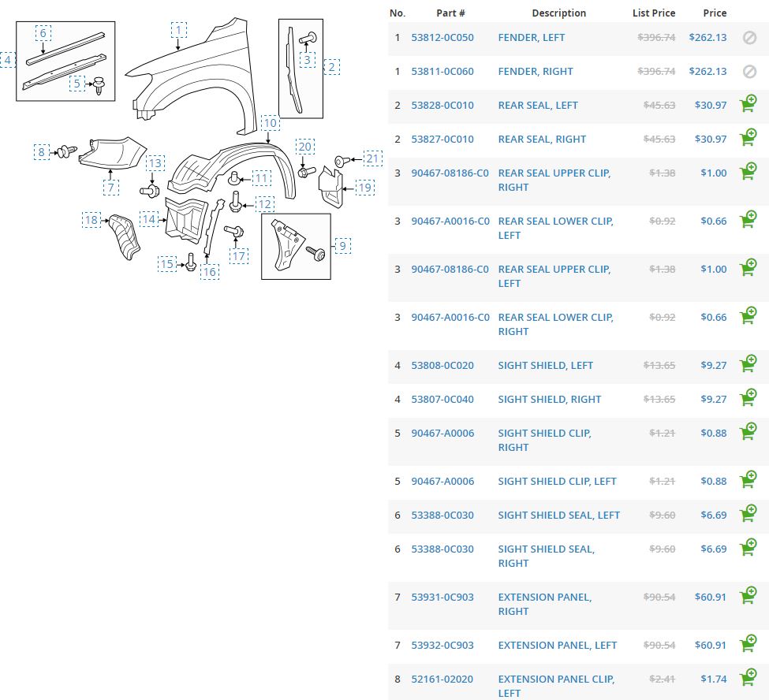This screenshot has height=700, width=769.
Task: Open part number 53931-0C903
Action: click(x=442, y=597)
